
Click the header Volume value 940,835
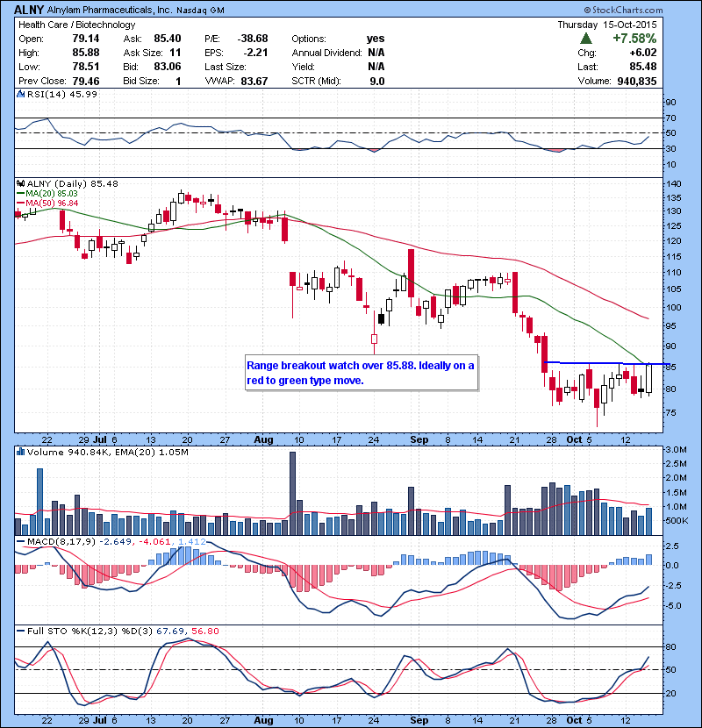pyautogui.click(x=637, y=81)
